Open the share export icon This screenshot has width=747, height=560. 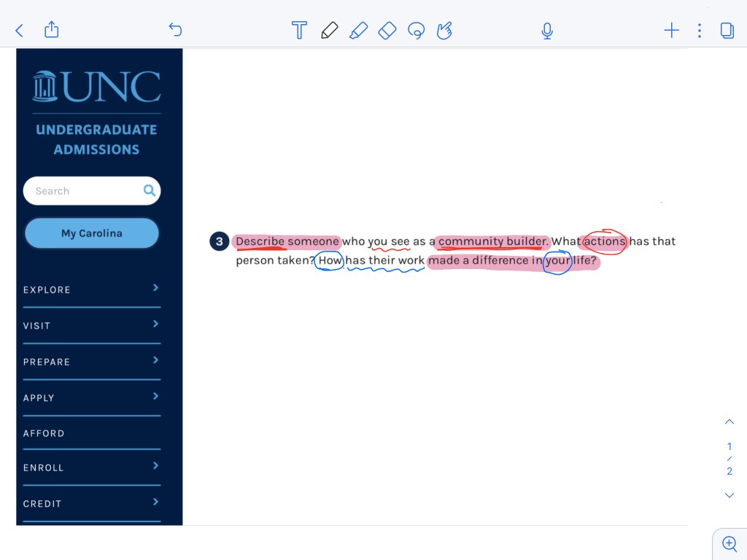[x=51, y=29]
